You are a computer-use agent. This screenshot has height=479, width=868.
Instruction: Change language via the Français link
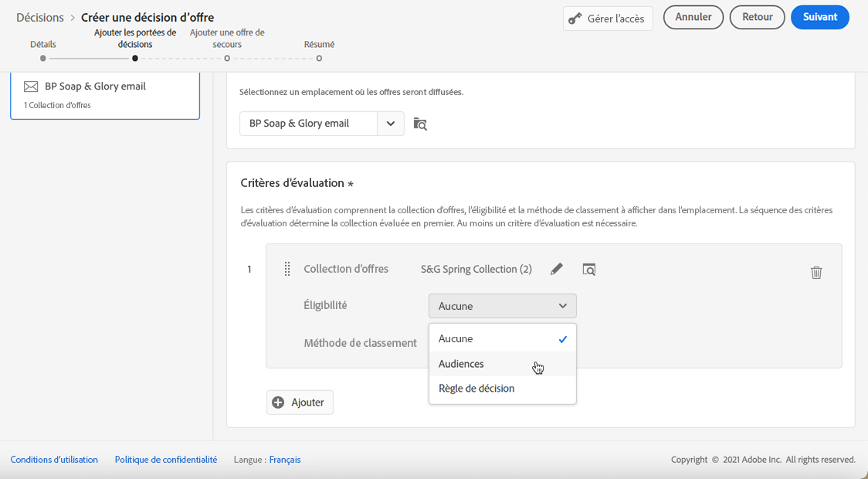[285, 460]
